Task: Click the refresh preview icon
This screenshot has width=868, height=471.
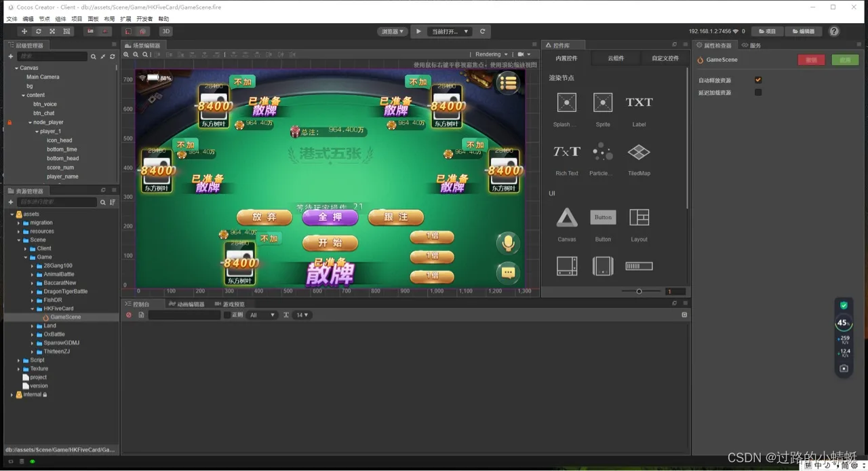Action: point(482,31)
